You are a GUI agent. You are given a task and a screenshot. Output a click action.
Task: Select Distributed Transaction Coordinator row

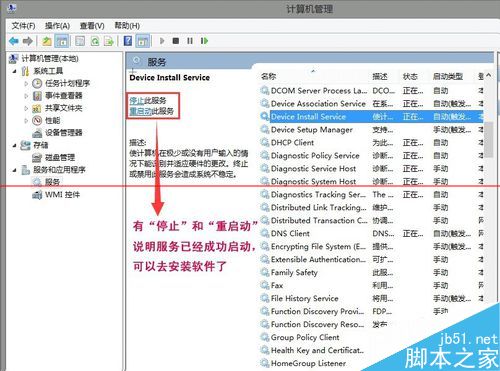point(372,220)
